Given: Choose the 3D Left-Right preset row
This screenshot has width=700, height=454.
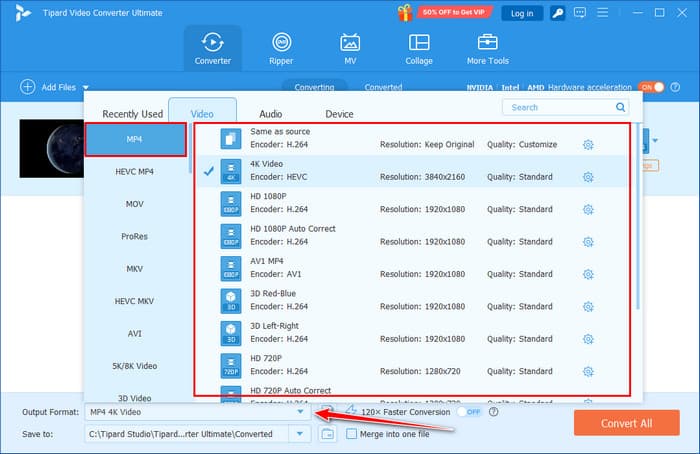Looking at the screenshot, I should tap(412, 333).
